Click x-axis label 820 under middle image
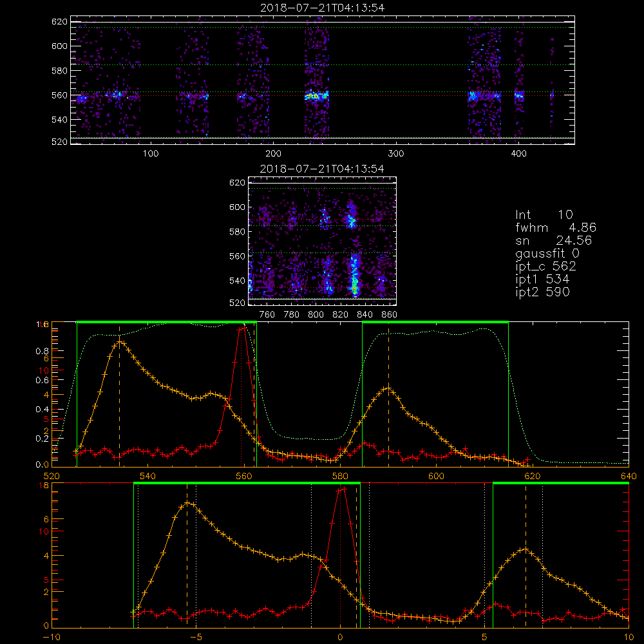 (341, 315)
